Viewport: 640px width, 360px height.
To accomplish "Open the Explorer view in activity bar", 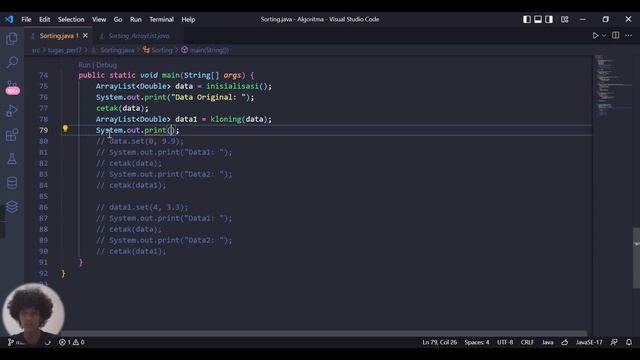I will 12,39.
